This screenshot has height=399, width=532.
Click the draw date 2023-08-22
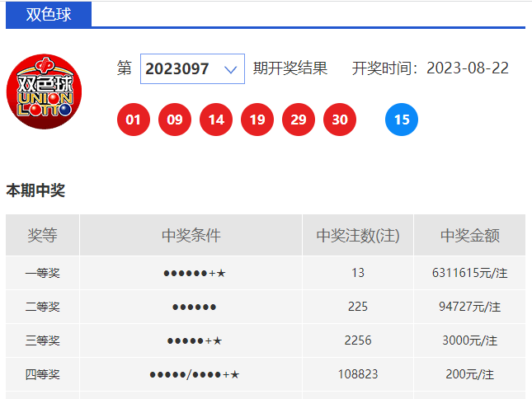(468, 68)
